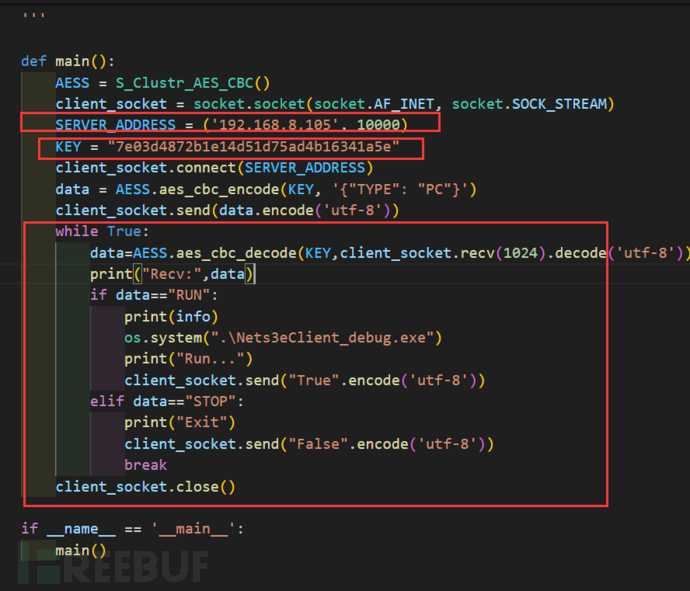Click socket.SOCK_STREAM in the socket line
Image resolution: width=690 pixels, height=591 pixels.
tap(529, 104)
